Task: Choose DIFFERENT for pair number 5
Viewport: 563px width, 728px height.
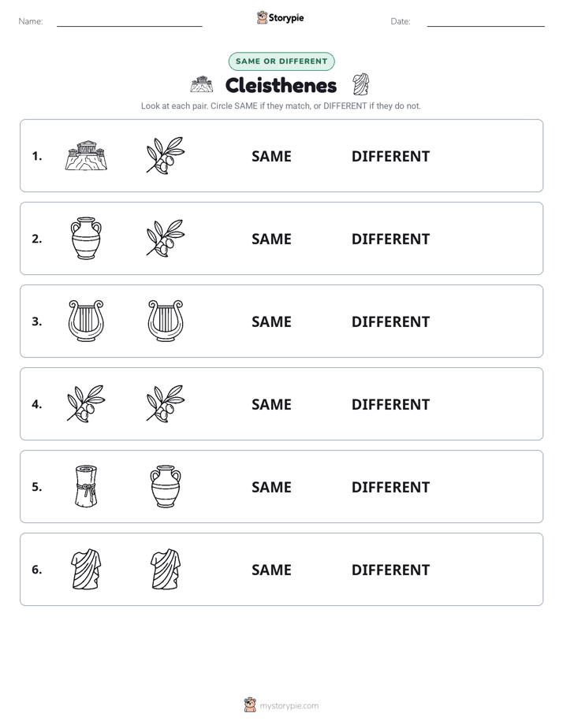Action: click(x=390, y=487)
